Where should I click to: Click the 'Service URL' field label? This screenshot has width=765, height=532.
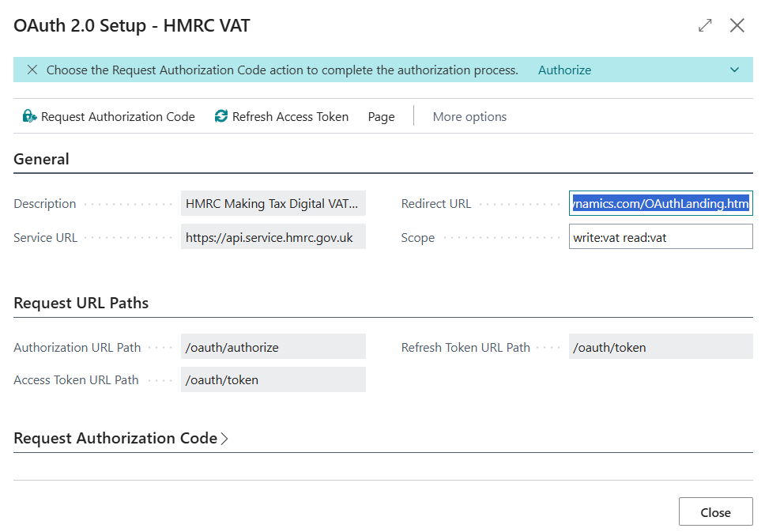click(45, 238)
